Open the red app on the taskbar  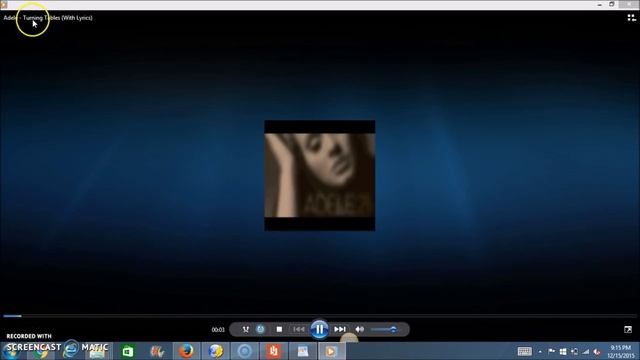click(x=274, y=351)
